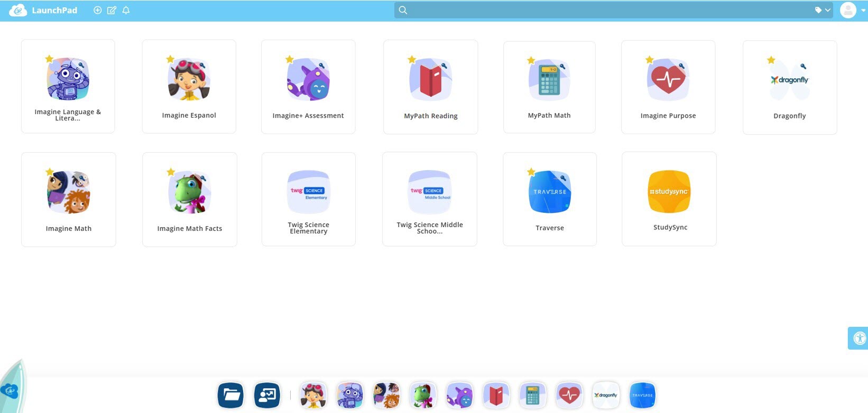Image resolution: width=868 pixels, height=413 pixels.
Task: Open the notifications bell
Action: (126, 11)
